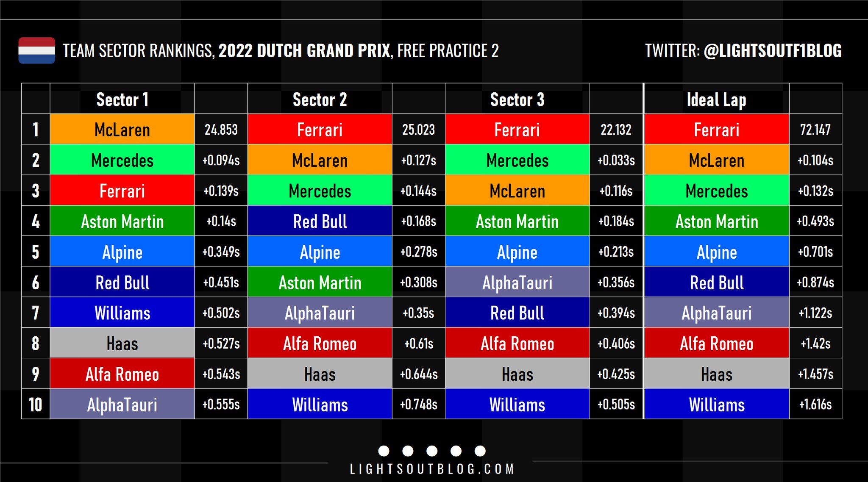
Task: Click the 72.147 ideal lap time
Action: (815, 130)
